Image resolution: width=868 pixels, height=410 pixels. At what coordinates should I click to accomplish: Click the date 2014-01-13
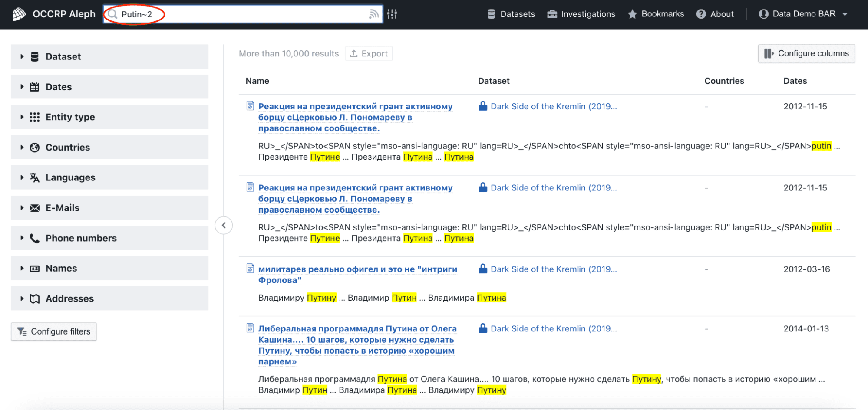point(806,328)
